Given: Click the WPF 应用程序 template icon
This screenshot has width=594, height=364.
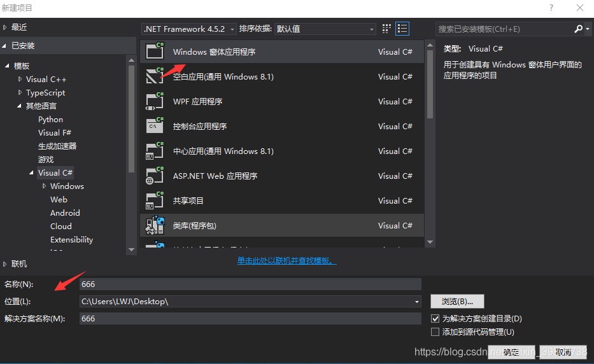Looking at the screenshot, I should (155, 101).
